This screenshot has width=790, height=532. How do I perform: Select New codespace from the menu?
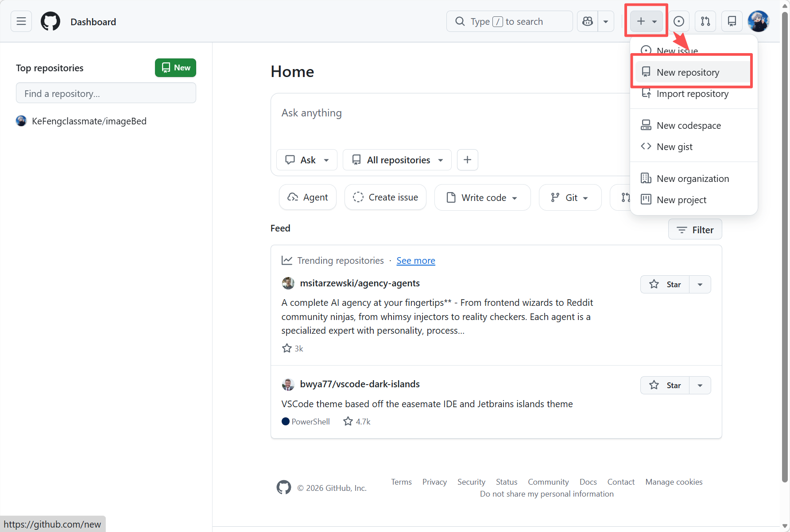pyautogui.click(x=693, y=125)
